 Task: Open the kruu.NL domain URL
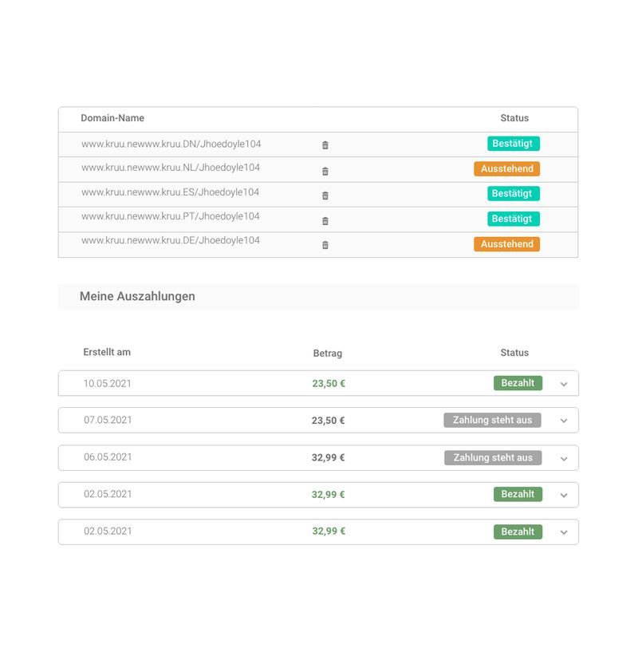point(171,168)
